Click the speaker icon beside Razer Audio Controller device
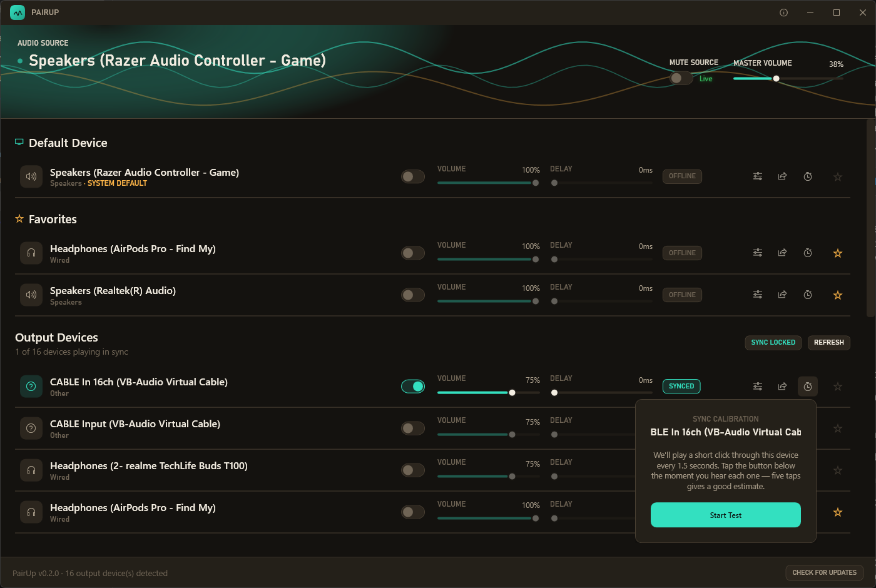 (x=31, y=176)
